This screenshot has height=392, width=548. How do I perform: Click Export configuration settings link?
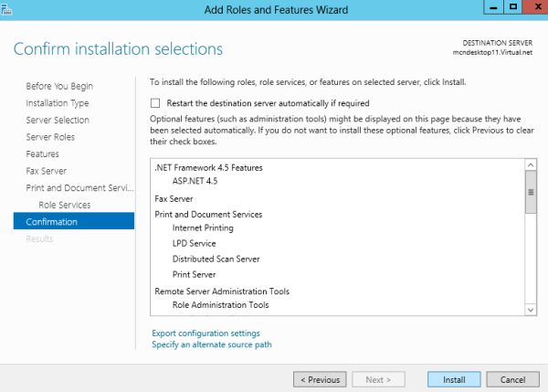[205, 334]
